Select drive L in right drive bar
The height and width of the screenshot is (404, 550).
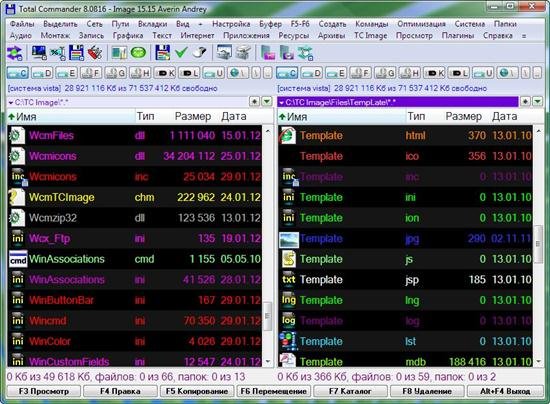[x=459, y=73]
